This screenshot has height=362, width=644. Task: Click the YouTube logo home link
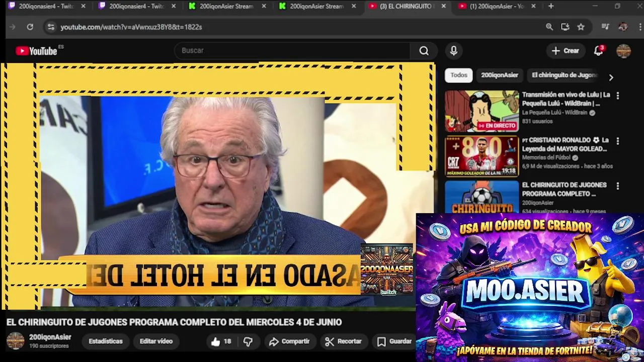(36, 51)
